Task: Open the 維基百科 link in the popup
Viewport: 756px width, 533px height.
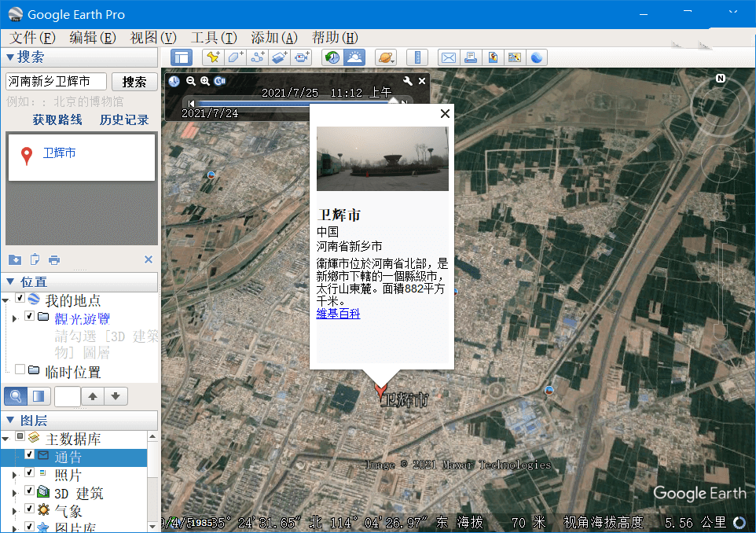Action: tap(338, 312)
